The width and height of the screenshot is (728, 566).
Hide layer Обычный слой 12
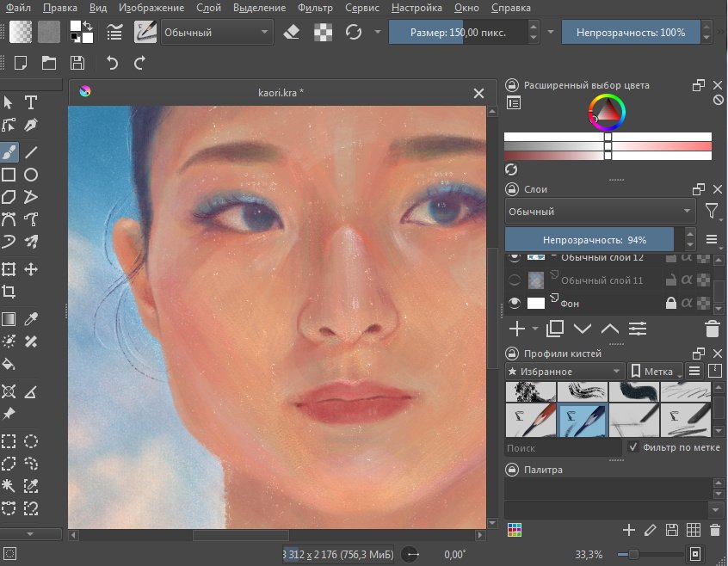(515, 257)
